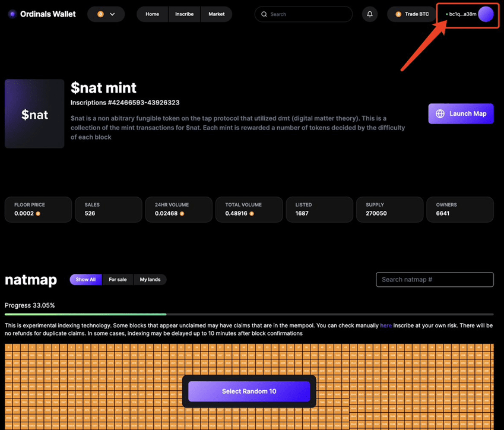This screenshot has width=504, height=430.
Task: Click the Listed 1687 stat
Action: [x=319, y=210]
